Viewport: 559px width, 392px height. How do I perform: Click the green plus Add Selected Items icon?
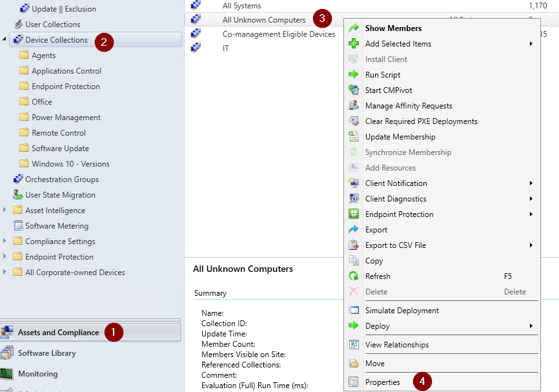[x=353, y=43]
